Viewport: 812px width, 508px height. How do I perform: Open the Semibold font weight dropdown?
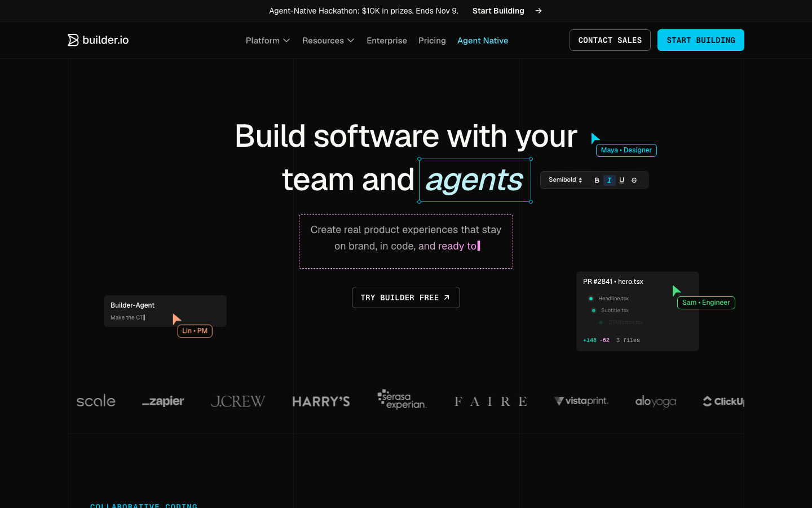click(x=566, y=180)
